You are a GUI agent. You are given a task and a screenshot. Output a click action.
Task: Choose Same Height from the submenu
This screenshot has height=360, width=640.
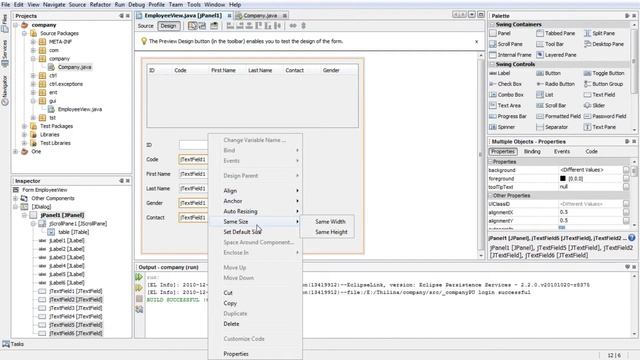(x=331, y=232)
